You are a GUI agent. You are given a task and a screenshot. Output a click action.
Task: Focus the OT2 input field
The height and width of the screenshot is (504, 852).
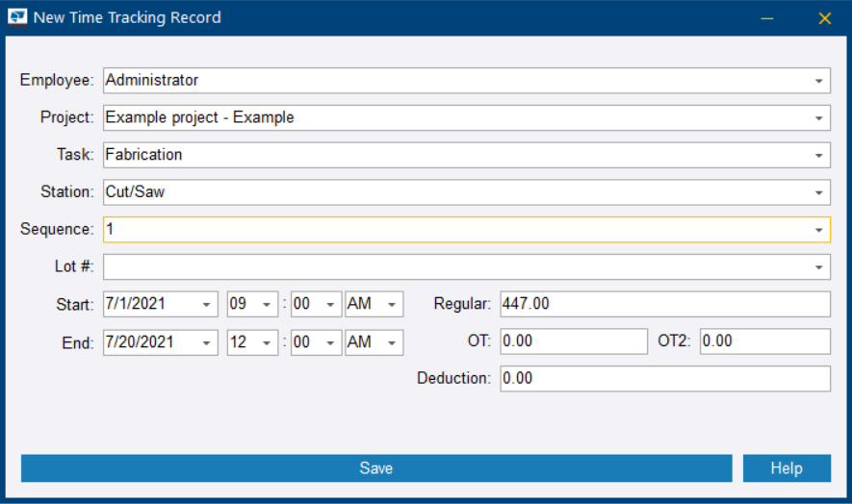point(764,341)
